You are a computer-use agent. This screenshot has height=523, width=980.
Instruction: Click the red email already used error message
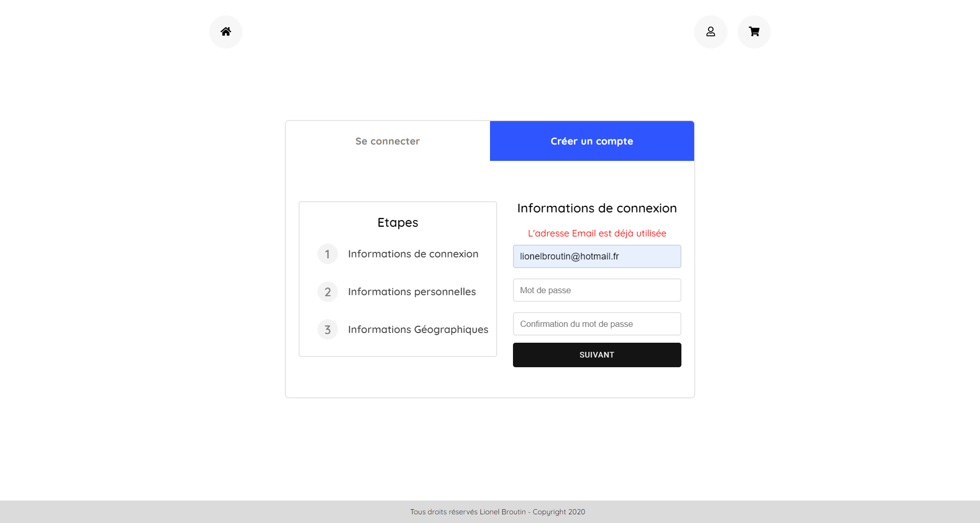pos(597,233)
